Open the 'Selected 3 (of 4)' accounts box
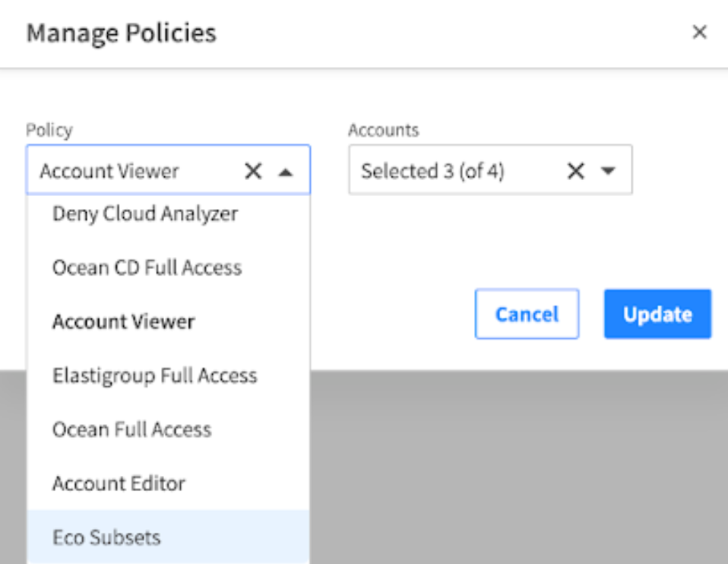 (432, 172)
